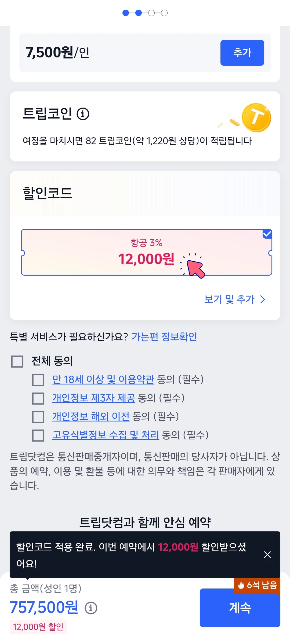Open the 가는편 정보확인 link
This screenshot has height=644, width=290.
164,337
